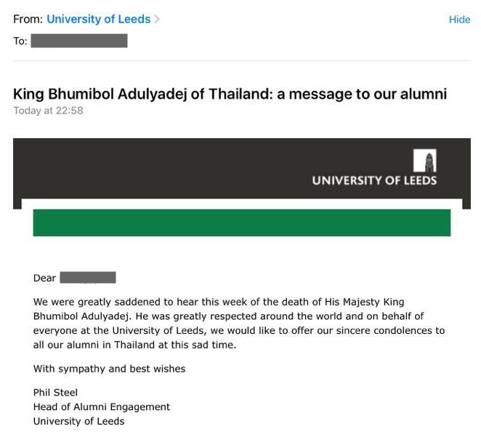Tap the chevron next to the sender name
Viewport: 481px width, 448px height.
coord(157,20)
